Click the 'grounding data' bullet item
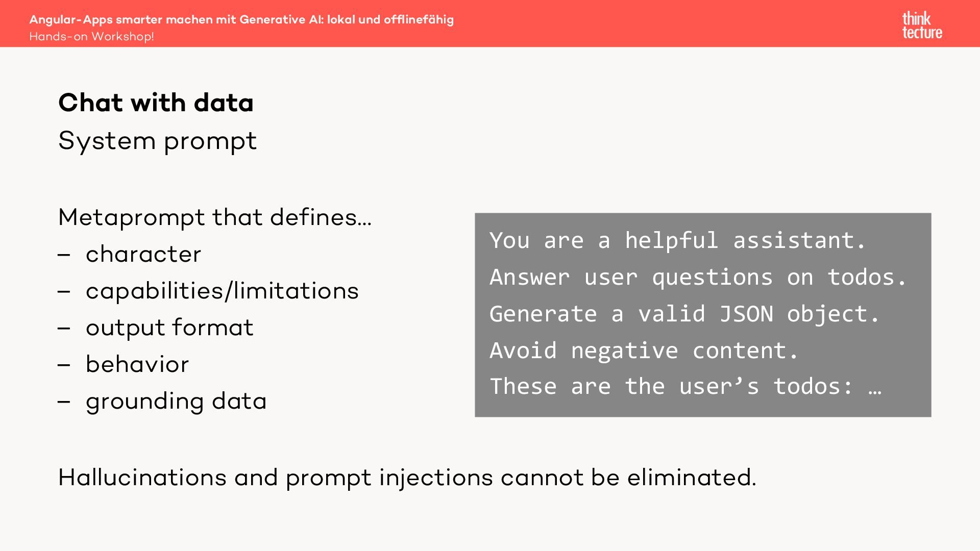Image resolution: width=980 pixels, height=551 pixels. tap(176, 401)
